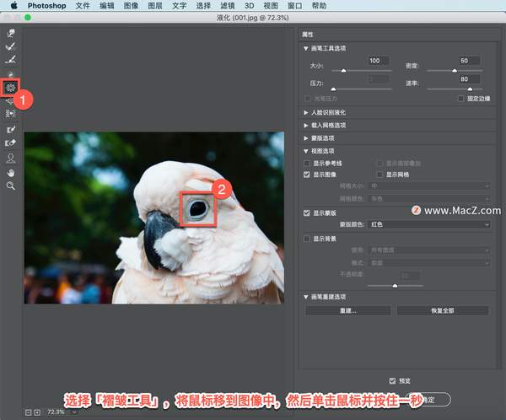Select the Freeze Mask tool

point(11,131)
